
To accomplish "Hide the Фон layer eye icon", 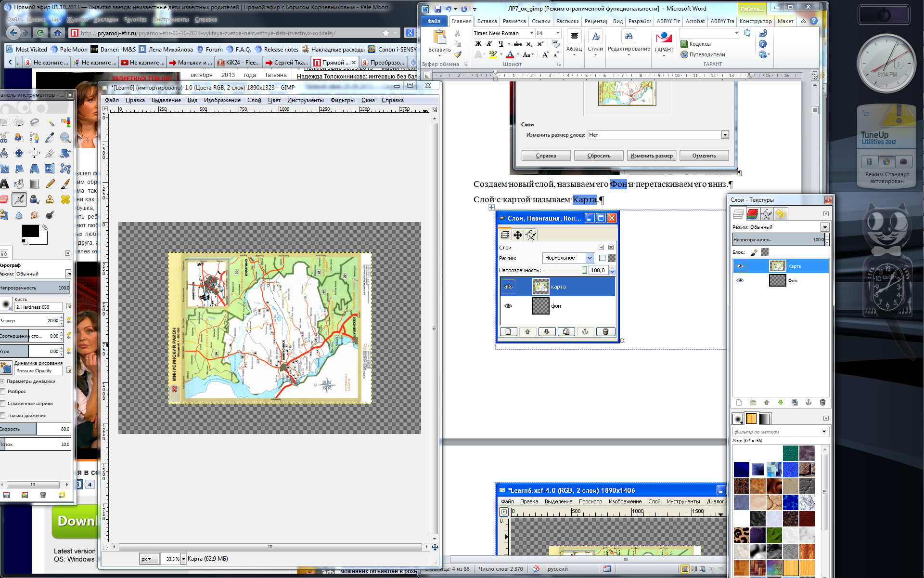I will coord(740,280).
